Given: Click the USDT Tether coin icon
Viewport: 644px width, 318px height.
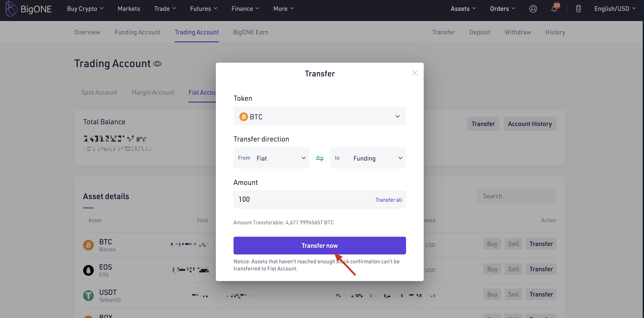Looking at the screenshot, I should (x=88, y=295).
